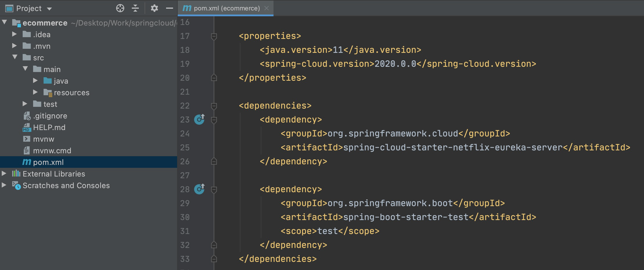Click the src folder icon

coord(27,57)
